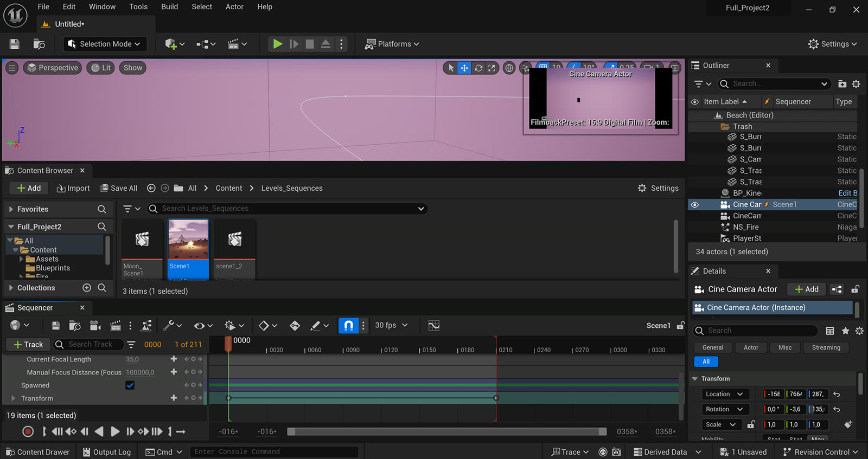Switch to the Content Browser tab
Image resolution: width=868 pixels, height=459 pixels.
pyautogui.click(x=45, y=171)
